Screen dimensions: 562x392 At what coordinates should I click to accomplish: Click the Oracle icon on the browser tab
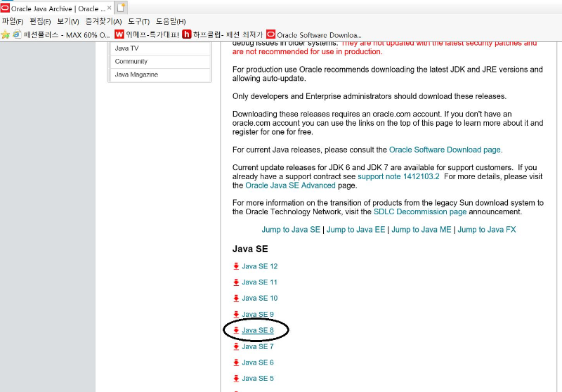pos(5,8)
